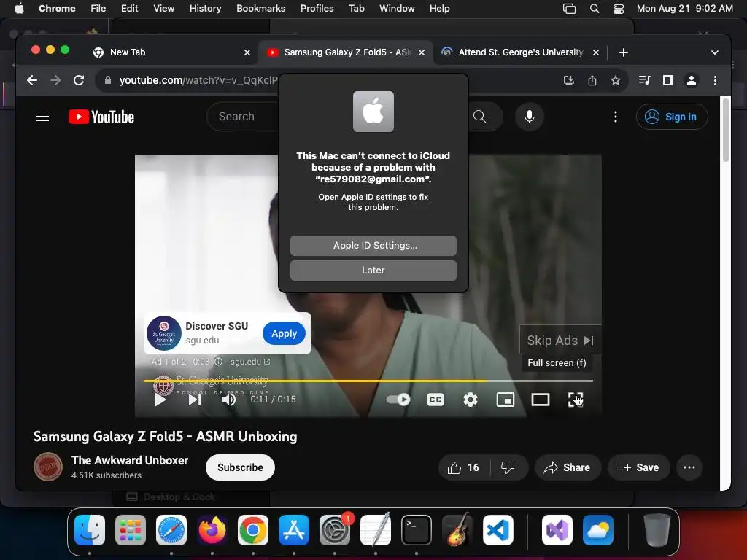747x560 pixels.
Task: Close the New Tab tab
Action: [247, 52]
